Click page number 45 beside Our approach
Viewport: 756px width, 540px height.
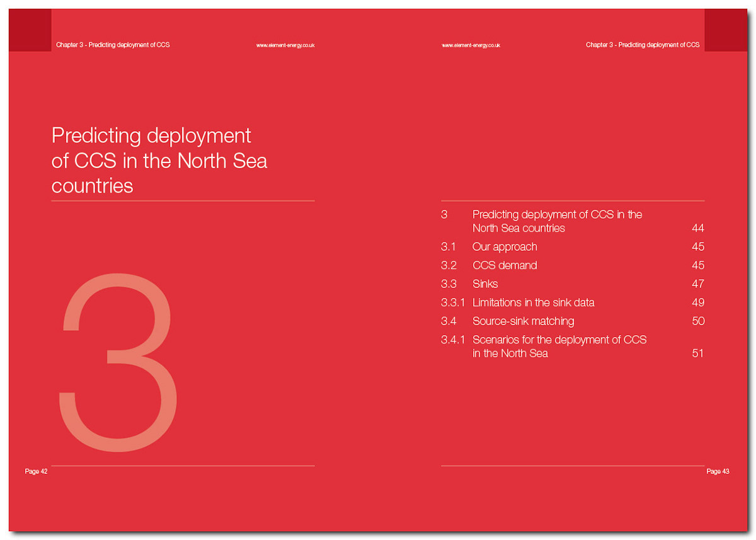[697, 246]
